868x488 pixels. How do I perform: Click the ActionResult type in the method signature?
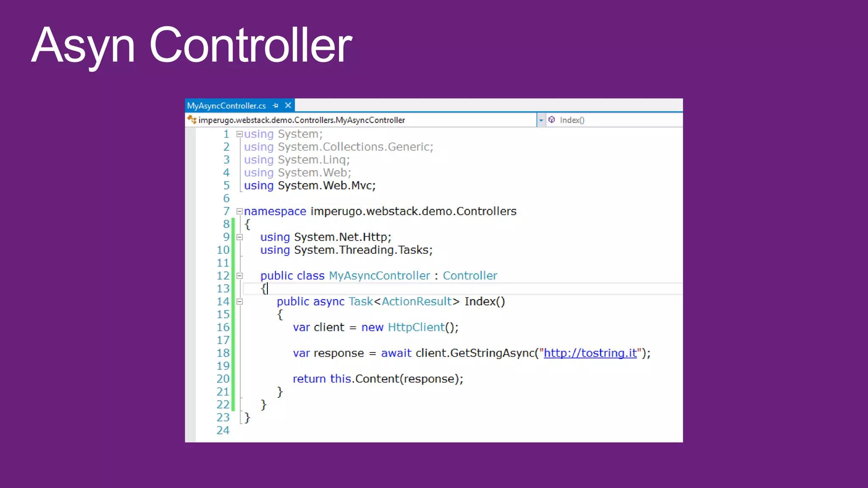click(416, 302)
